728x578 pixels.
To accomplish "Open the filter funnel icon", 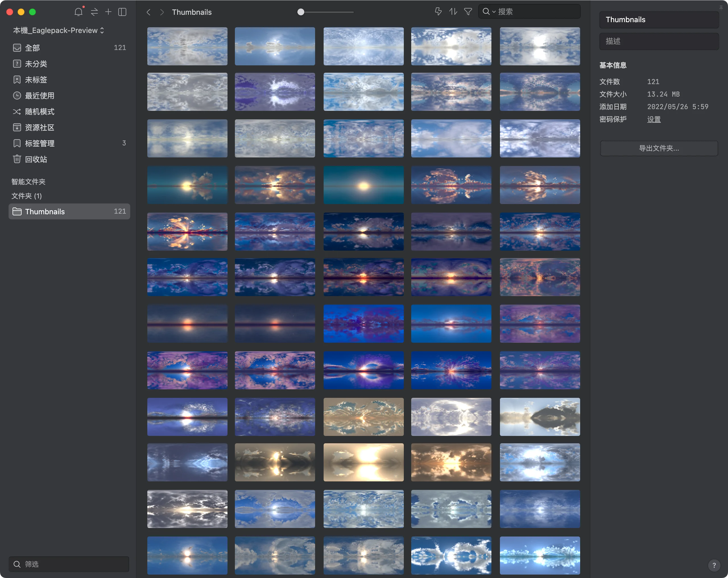I will point(468,11).
